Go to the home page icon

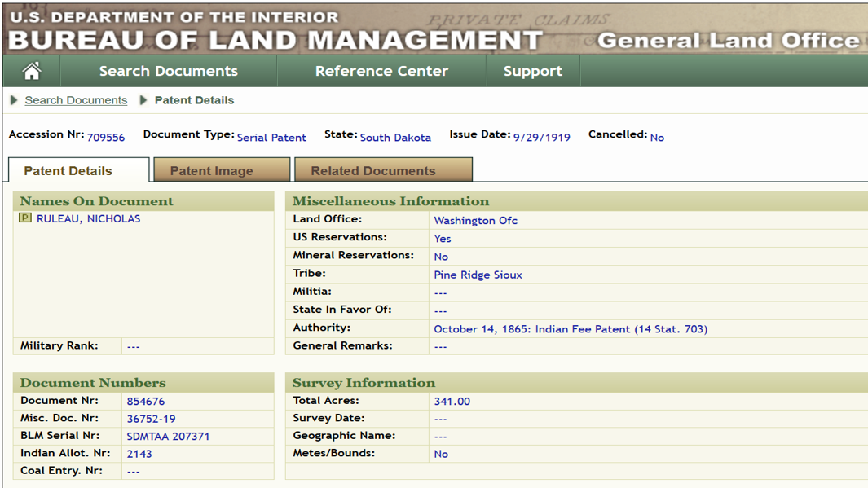pos(32,71)
